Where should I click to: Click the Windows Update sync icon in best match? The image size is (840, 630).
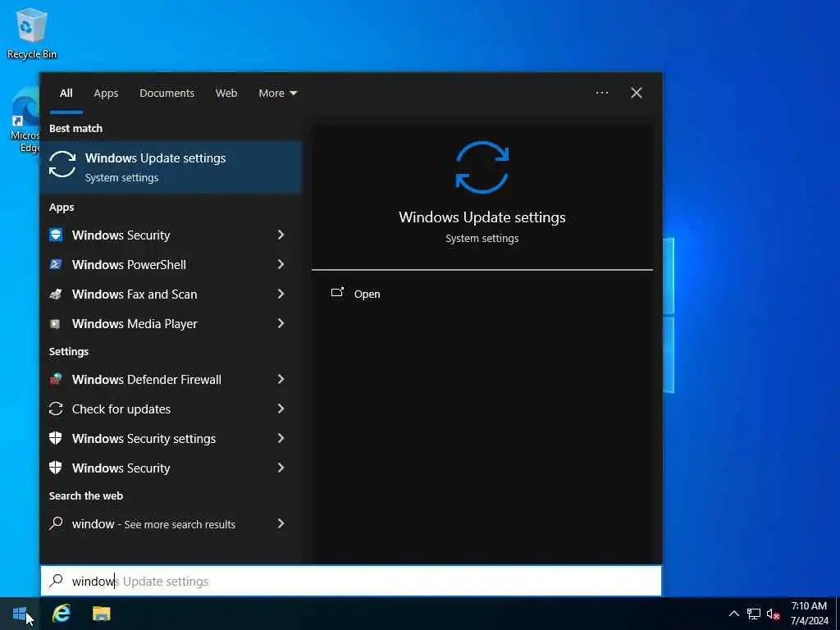(x=62, y=164)
